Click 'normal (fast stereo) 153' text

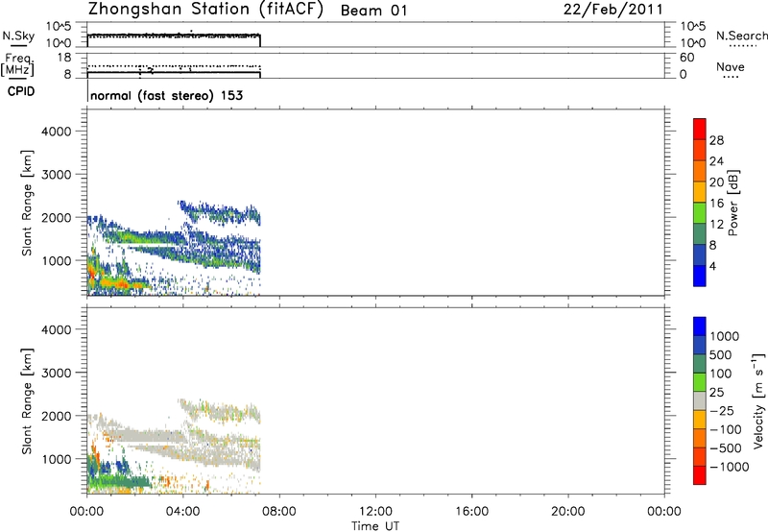coord(166,95)
